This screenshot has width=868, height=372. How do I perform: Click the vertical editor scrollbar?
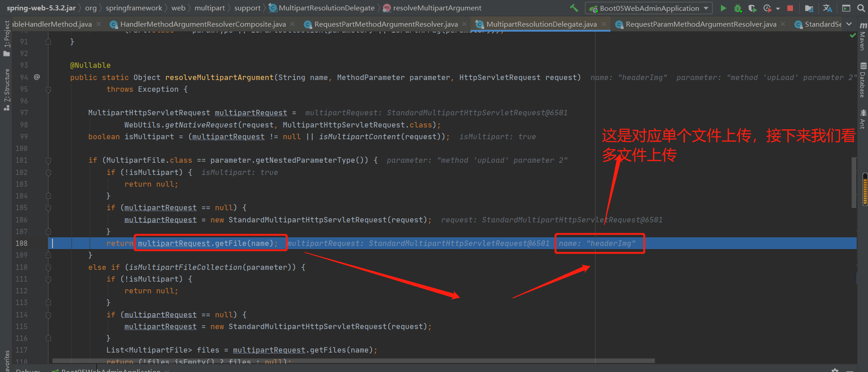(x=854, y=182)
